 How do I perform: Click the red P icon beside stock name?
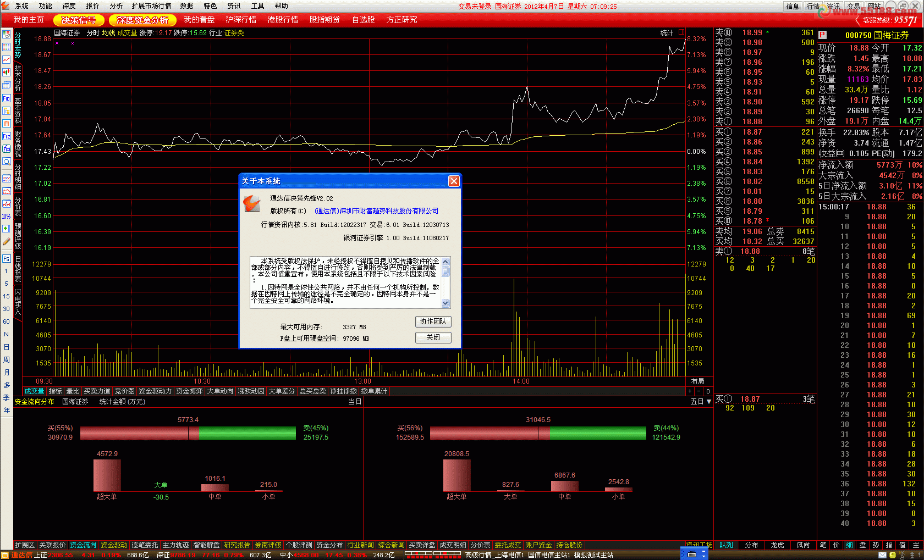(823, 35)
